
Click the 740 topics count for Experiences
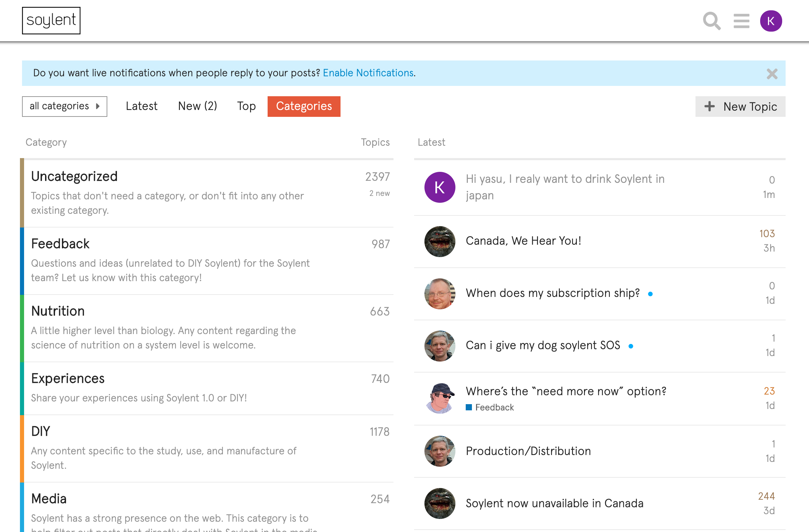[380, 379]
